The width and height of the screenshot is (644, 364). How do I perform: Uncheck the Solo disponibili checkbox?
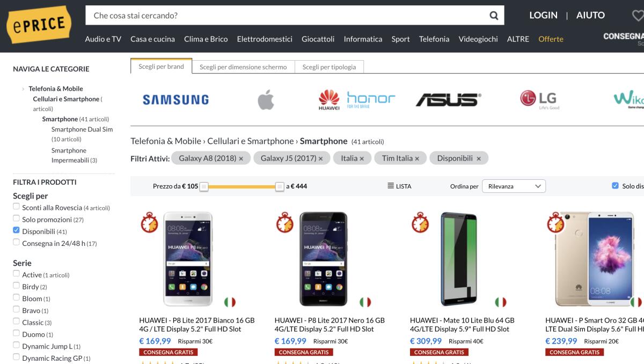[614, 184]
